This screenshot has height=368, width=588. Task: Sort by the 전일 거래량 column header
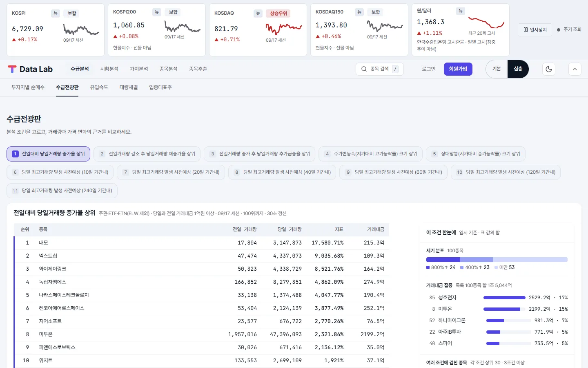[x=245, y=229]
